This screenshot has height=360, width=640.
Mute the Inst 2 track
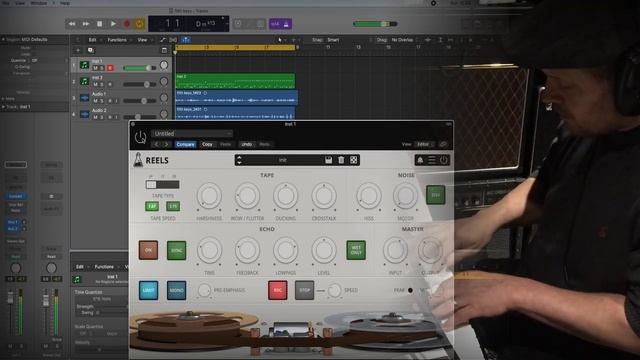(x=95, y=84)
